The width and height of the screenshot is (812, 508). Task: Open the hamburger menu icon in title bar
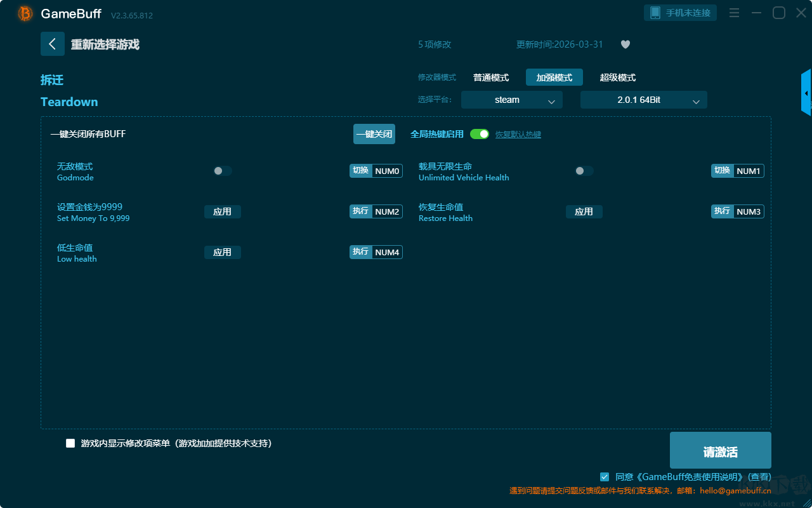[734, 13]
